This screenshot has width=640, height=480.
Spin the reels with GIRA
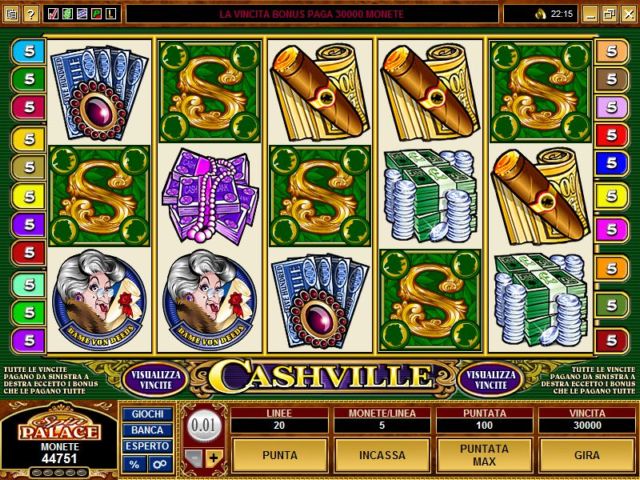pos(587,455)
